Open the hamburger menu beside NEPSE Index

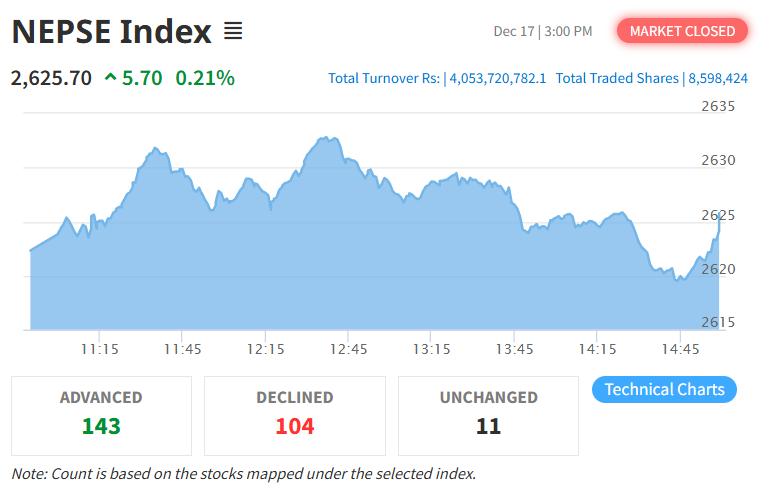pyautogui.click(x=233, y=31)
